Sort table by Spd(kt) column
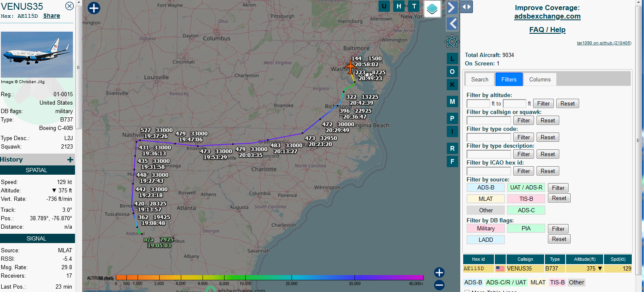The width and height of the screenshot is (644, 292). 618,259
